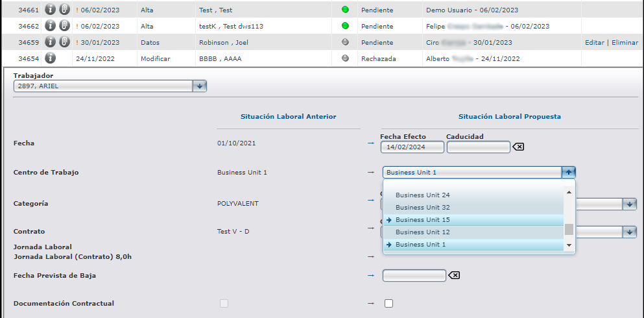Open the Categoría dropdown arrow
Screen dimensions: 644x318
click(629, 204)
